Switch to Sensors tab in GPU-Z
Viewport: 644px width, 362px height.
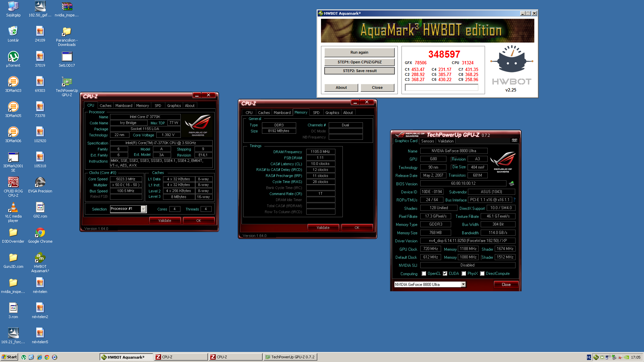pyautogui.click(x=428, y=141)
